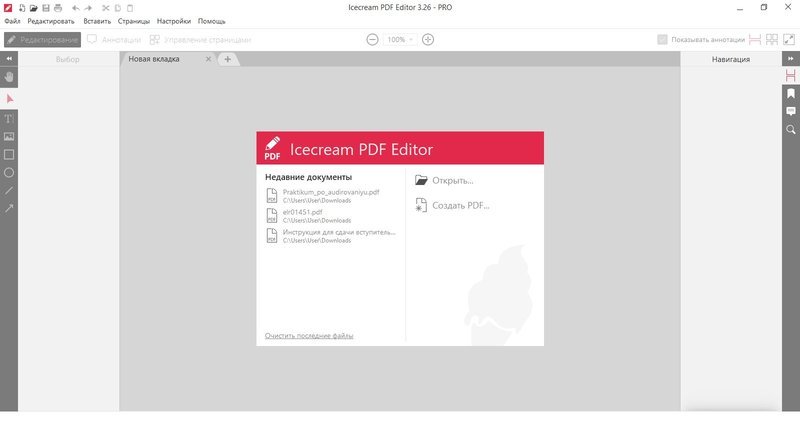Switch to Аннотации mode
800x425 pixels.
tap(114, 39)
